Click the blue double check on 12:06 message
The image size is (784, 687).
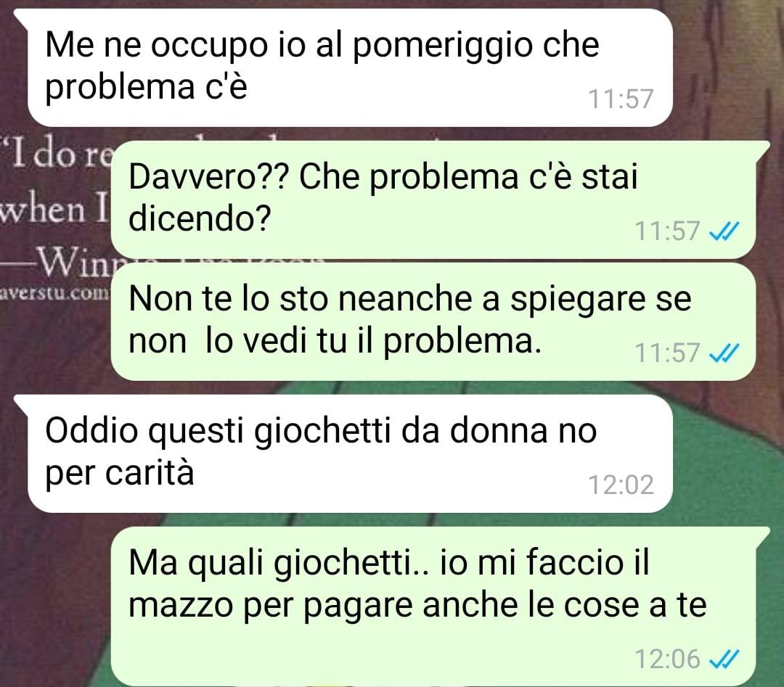[x=724, y=659]
